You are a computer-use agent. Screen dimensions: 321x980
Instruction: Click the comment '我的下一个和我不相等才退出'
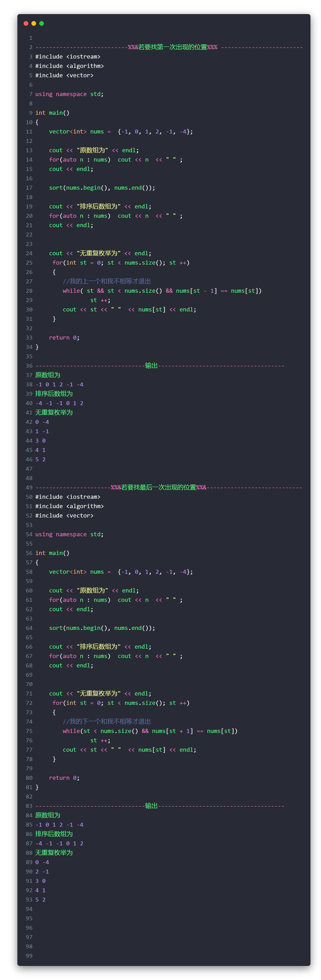pyautogui.click(x=107, y=722)
